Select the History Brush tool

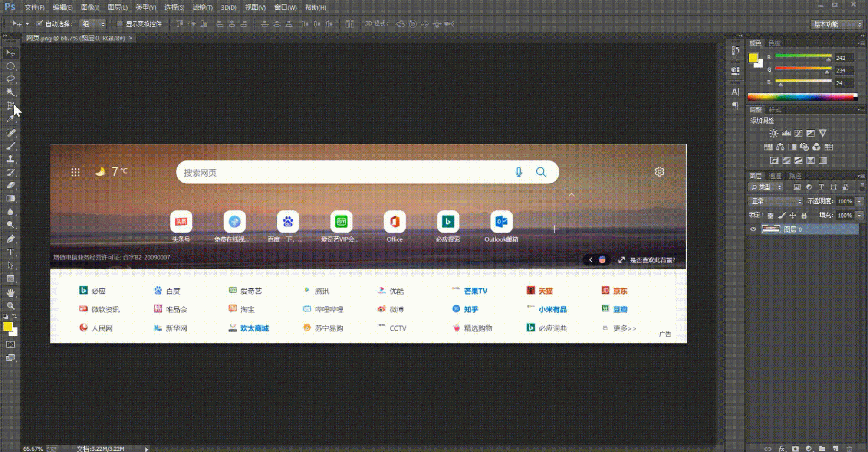[x=10, y=172]
